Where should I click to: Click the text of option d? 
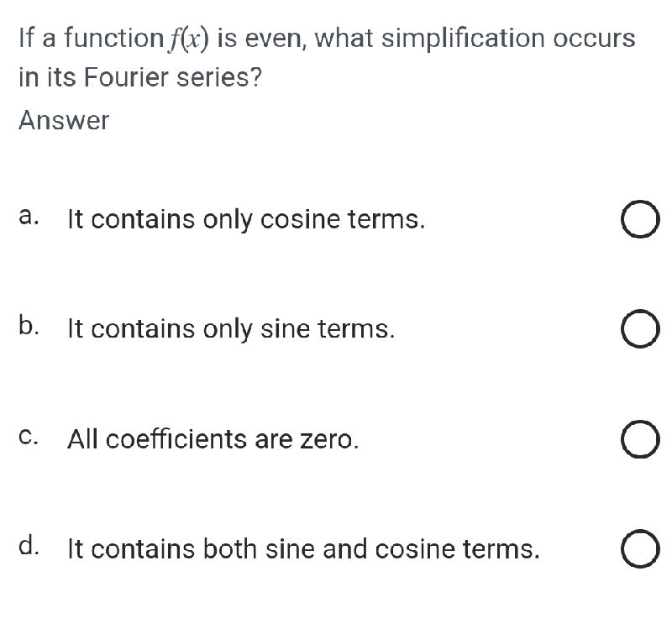[x=302, y=549]
